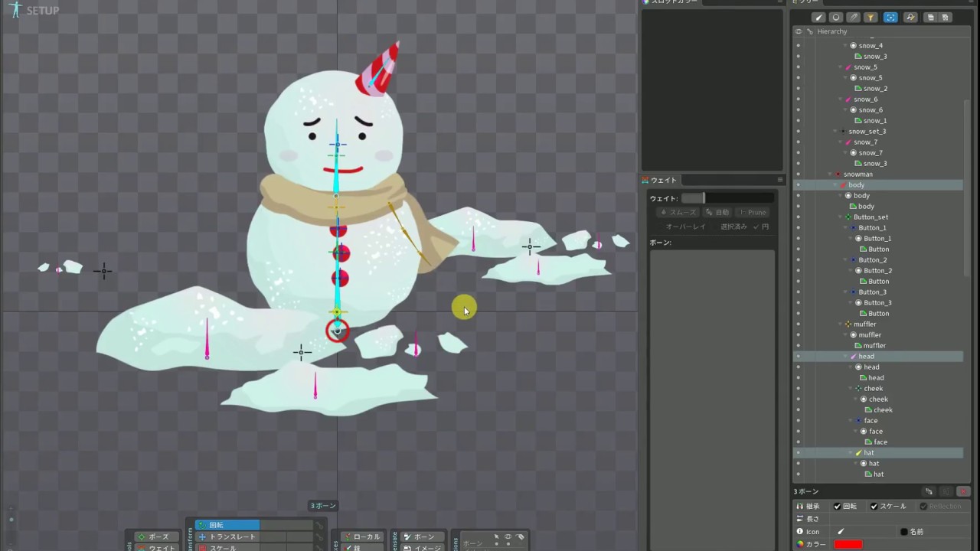Viewport: 980px width, 551px height.
Task: Select the hat bone row in tree
Action: click(878, 452)
